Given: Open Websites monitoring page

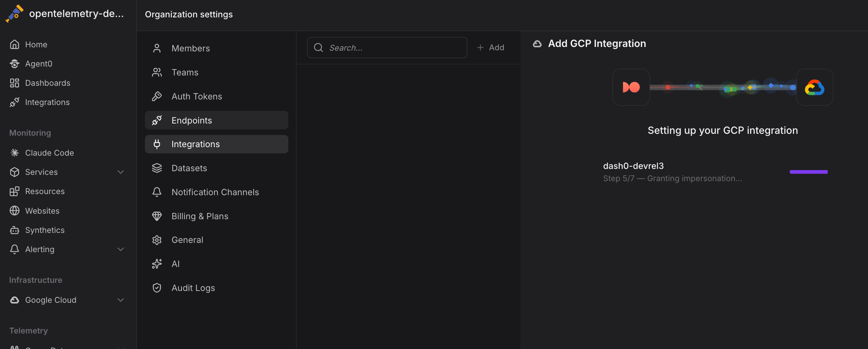Looking at the screenshot, I should click(42, 211).
